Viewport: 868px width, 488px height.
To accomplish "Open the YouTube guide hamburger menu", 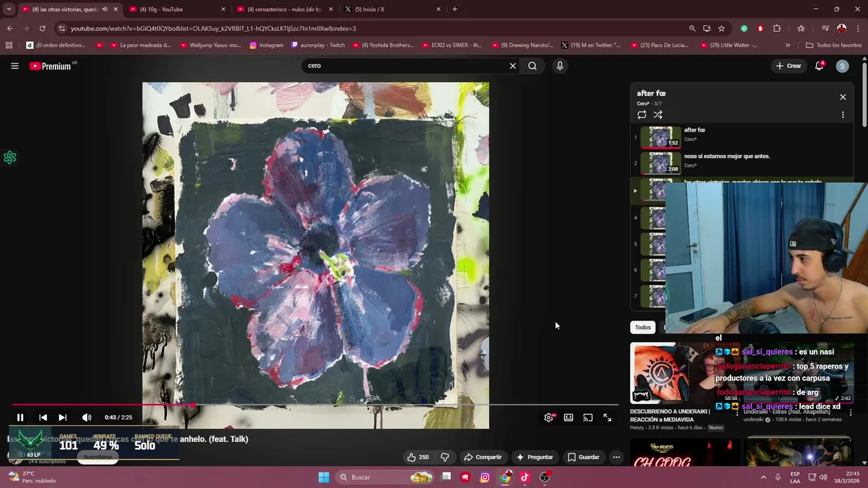I will tap(14, 66).
